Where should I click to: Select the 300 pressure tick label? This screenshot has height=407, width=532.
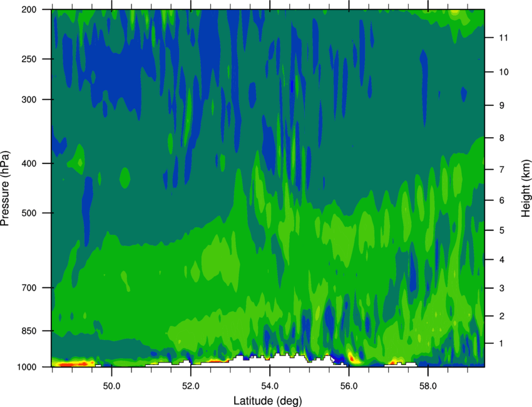coord(29,100)
